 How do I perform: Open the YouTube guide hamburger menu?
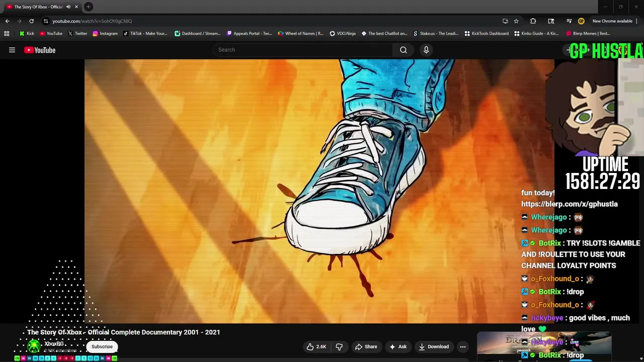pos(12,50)
